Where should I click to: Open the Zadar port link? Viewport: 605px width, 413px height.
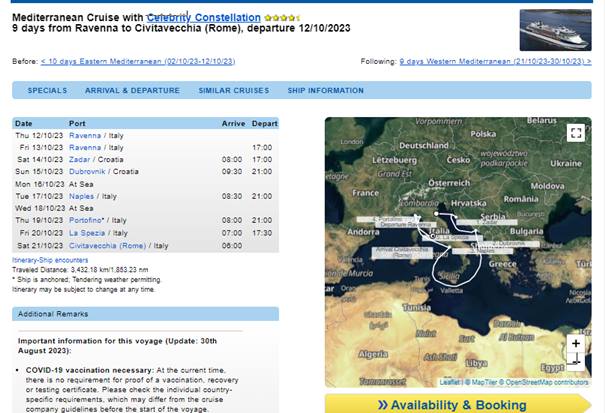pos(79,159)
